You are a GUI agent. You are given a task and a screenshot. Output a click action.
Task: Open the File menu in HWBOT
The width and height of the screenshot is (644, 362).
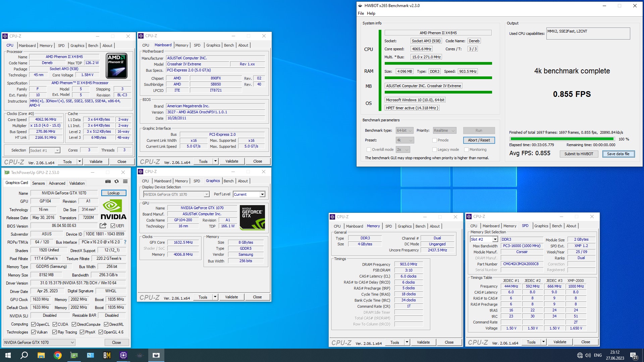(361, 13)
